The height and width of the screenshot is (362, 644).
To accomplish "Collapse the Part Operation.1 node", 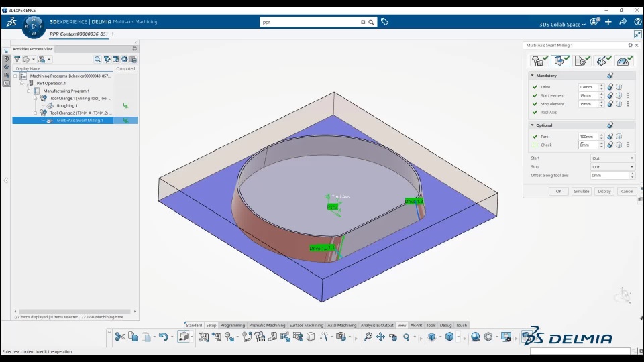I will pos(22,83).
